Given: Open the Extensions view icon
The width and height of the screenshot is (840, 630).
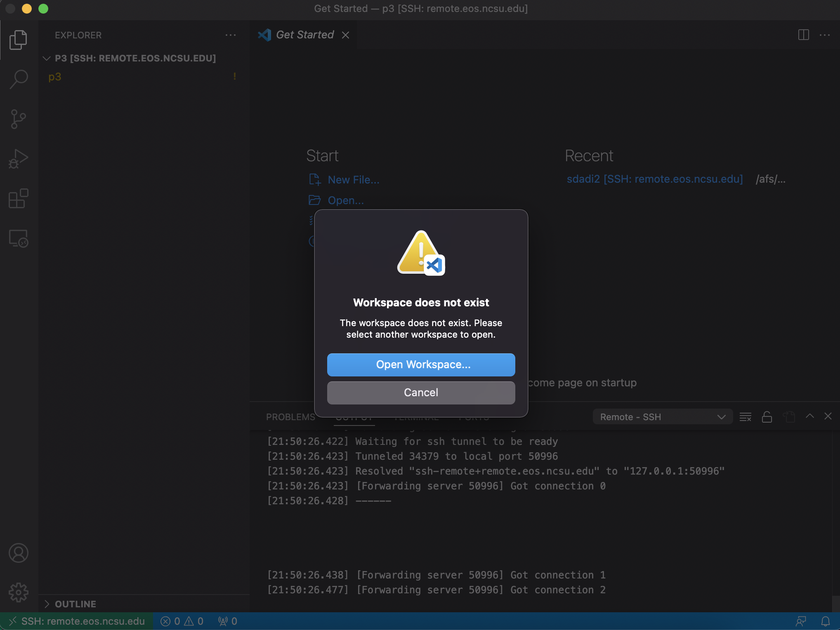Looking at the screenshot, I should point(19,199).
